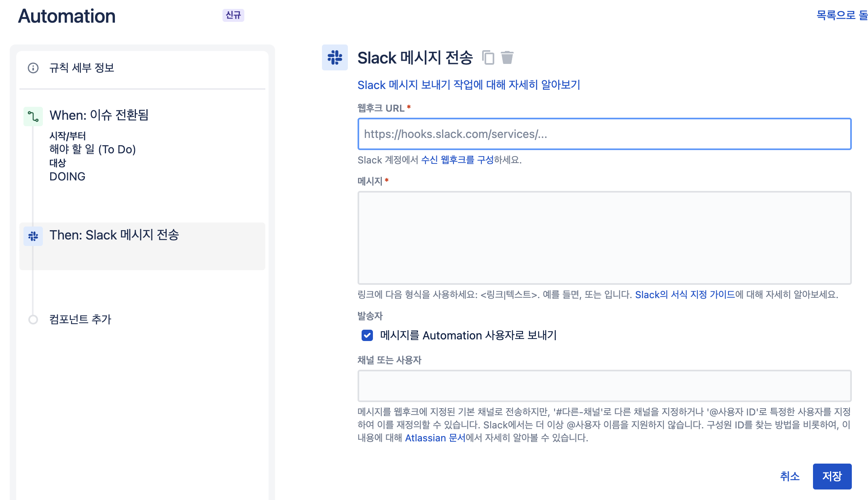868x500 pixels.
Task: Focus the 메시지 text area
Action: tap(604, 238)
